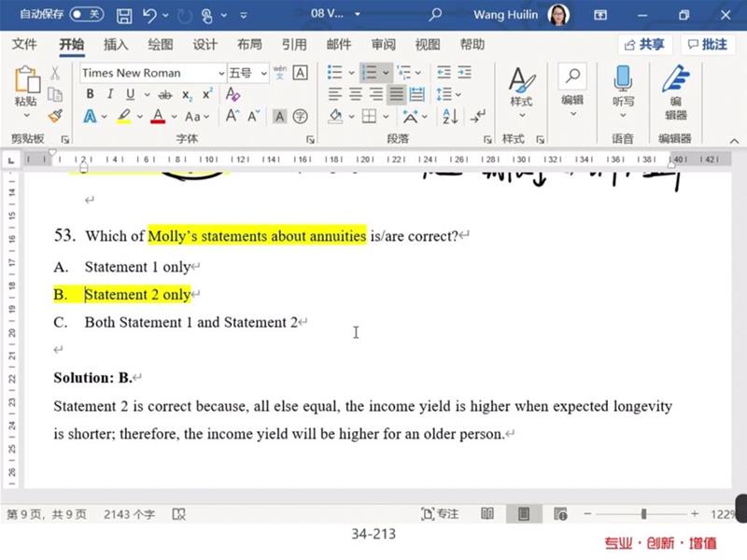Click the 听写 dictate microphone

(x=623, y=91)
